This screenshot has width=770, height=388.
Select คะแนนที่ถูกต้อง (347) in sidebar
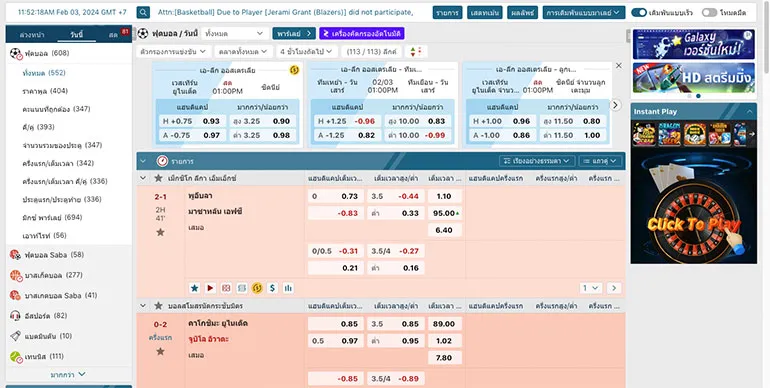pos(56,109)
